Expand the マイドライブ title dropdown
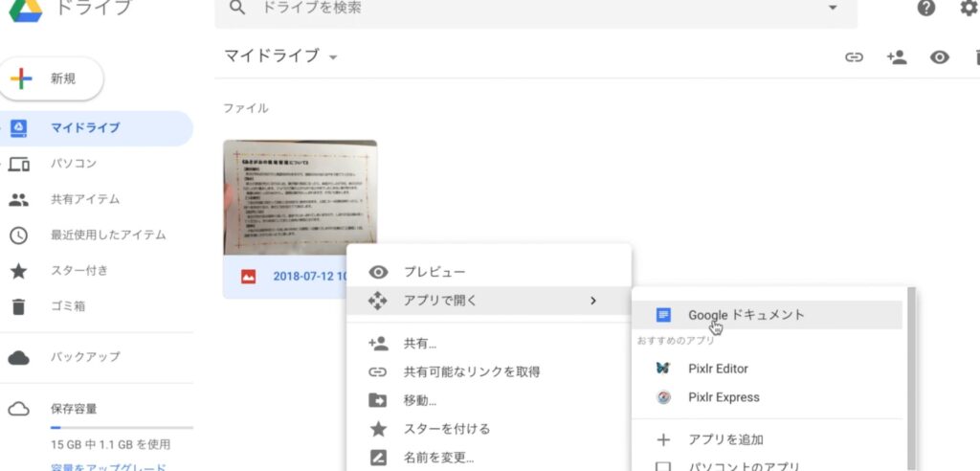The width and height of the screenshot is (980, 471). [x=333, y=57]
